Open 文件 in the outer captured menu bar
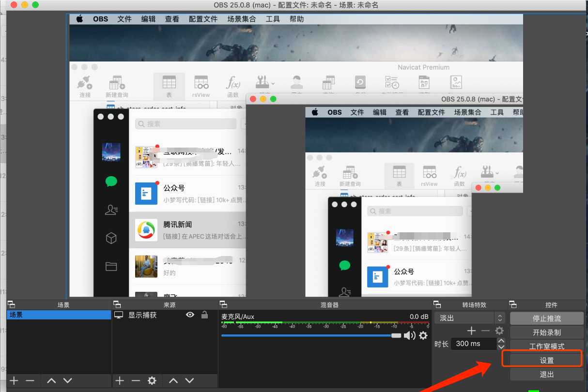 click(x=124, y=19)
